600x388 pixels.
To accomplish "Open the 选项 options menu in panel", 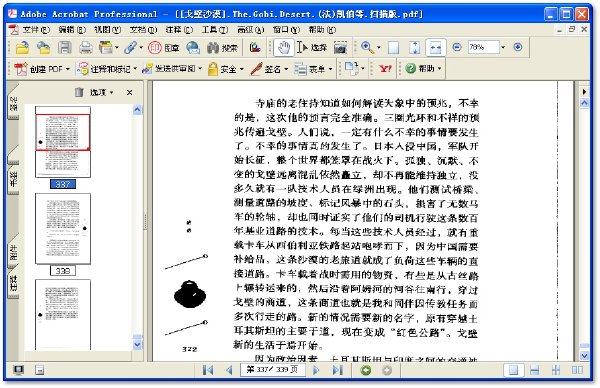I will point(101,92).
